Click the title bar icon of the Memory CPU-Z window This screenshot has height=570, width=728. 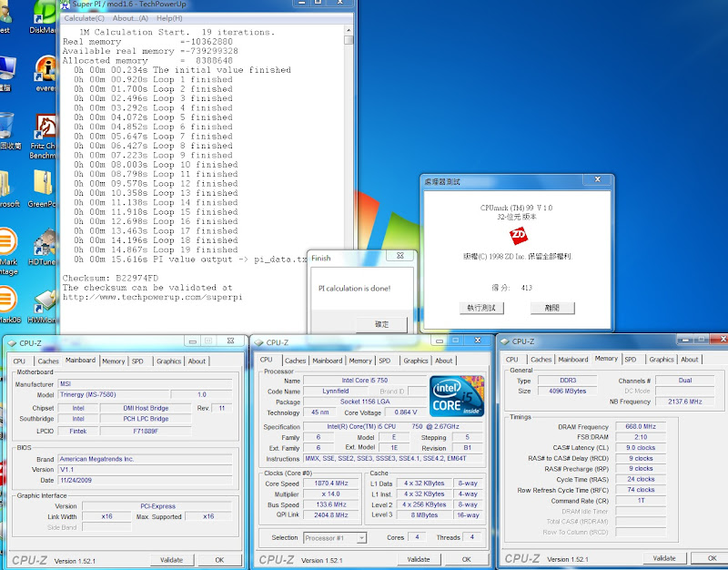(505, 341)
